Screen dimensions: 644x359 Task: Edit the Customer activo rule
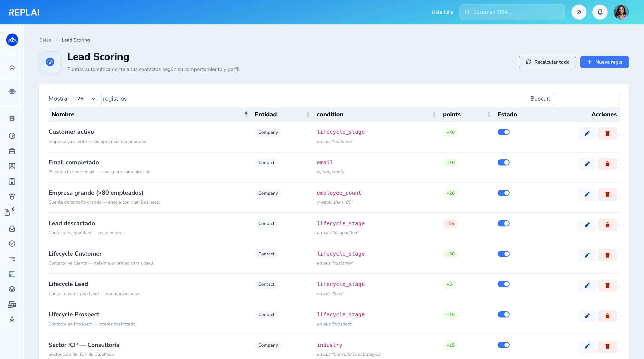coord(587,133)
